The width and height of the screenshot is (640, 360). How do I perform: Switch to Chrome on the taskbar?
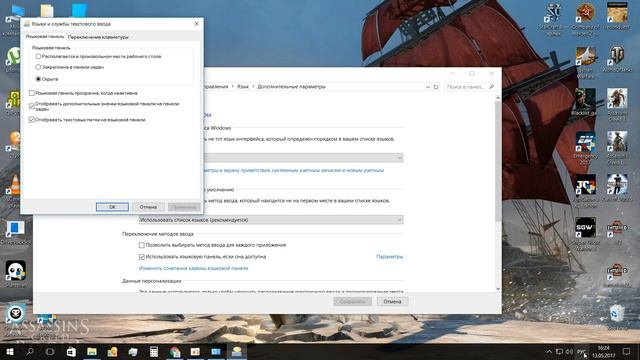pos(175,351)
